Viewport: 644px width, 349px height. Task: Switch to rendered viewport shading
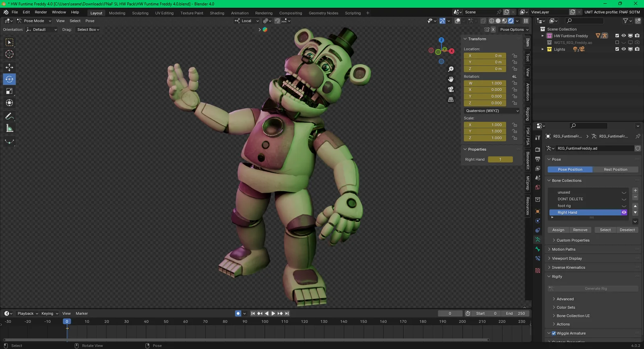point(511,21)
